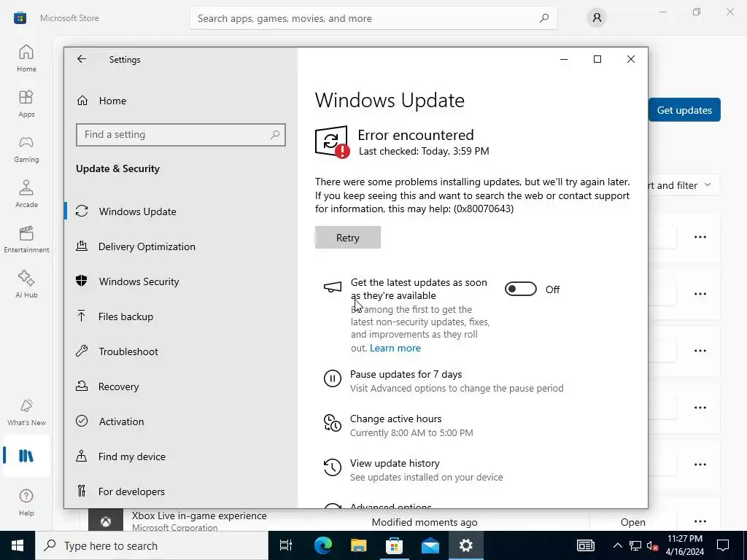Open Microsoft Store from the taskbar
Screen dimensions: 747x560
pyautogui.click(x=394, y=545)
